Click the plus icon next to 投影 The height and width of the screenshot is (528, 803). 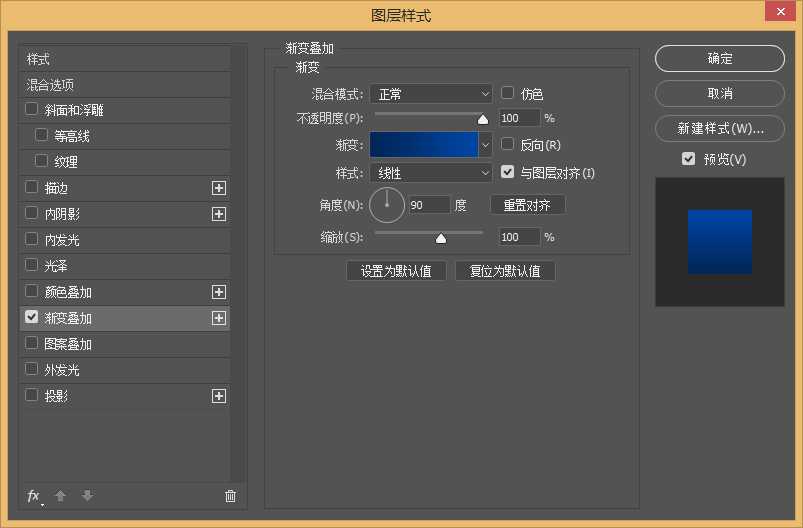point(219,396)
